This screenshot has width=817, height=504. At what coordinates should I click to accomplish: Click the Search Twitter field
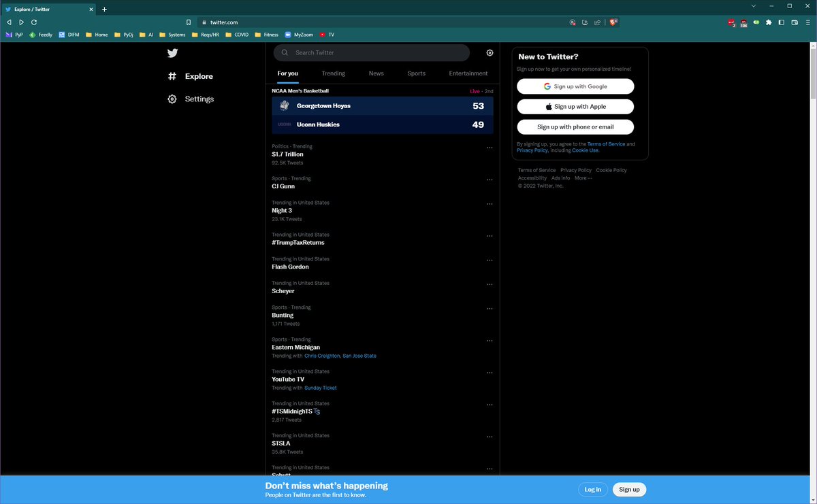coord(372,52)
